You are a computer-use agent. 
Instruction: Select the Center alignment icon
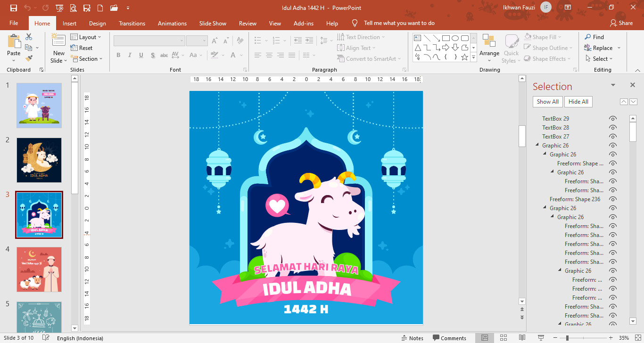(x=269, y=55)
